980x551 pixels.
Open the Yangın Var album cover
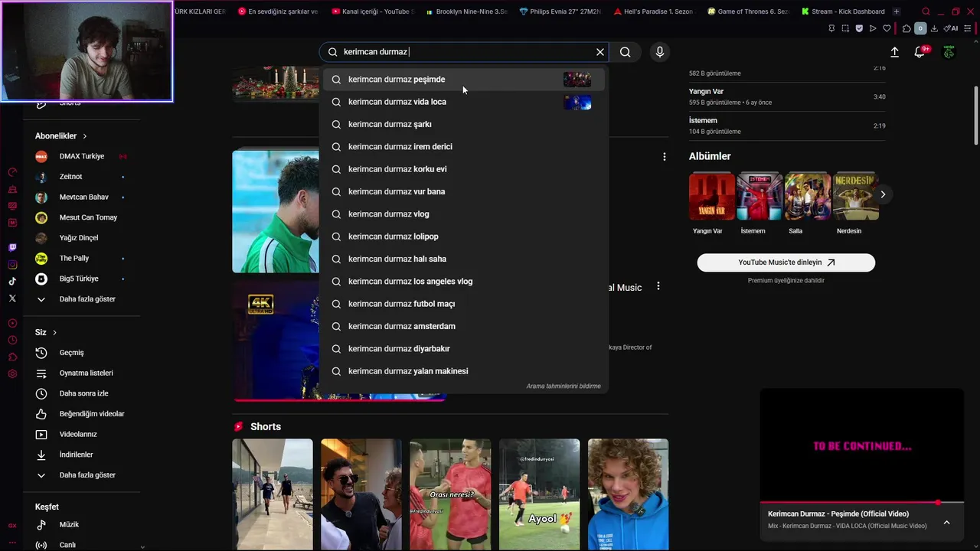tap(712, 197)
